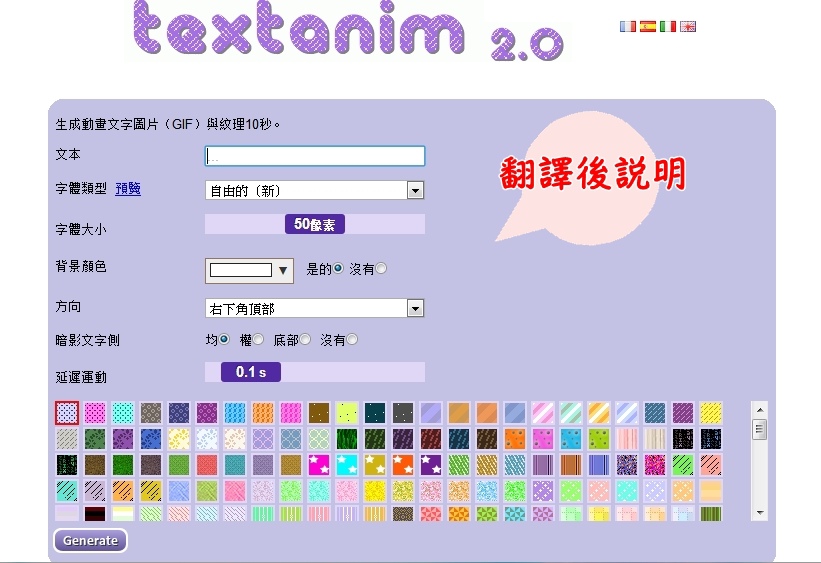
Task: Click the textanim 2.0 logo
Action: click(x=348, y=30)
